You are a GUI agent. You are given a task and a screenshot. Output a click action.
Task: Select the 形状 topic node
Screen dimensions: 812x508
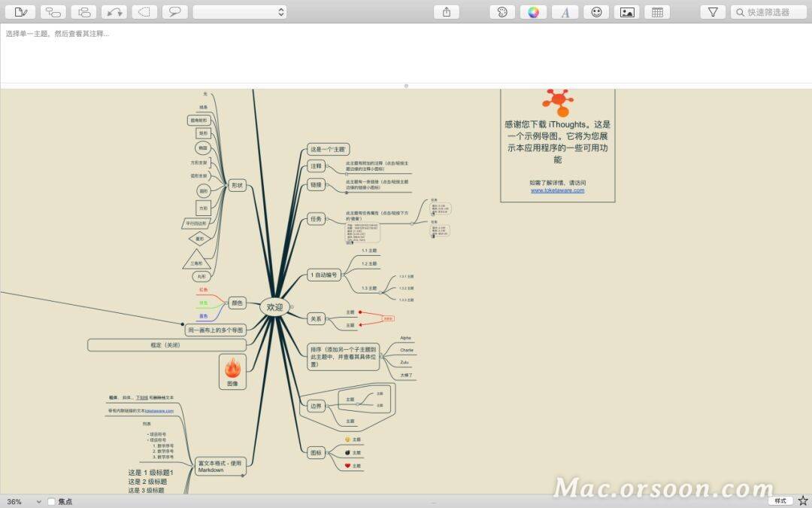tap(238, 185)
